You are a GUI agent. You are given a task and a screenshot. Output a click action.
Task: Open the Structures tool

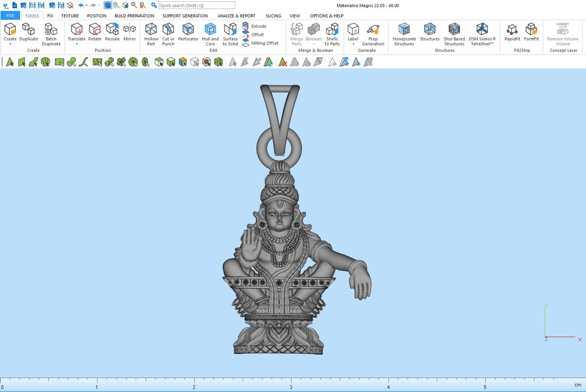[x=430, y=32]
